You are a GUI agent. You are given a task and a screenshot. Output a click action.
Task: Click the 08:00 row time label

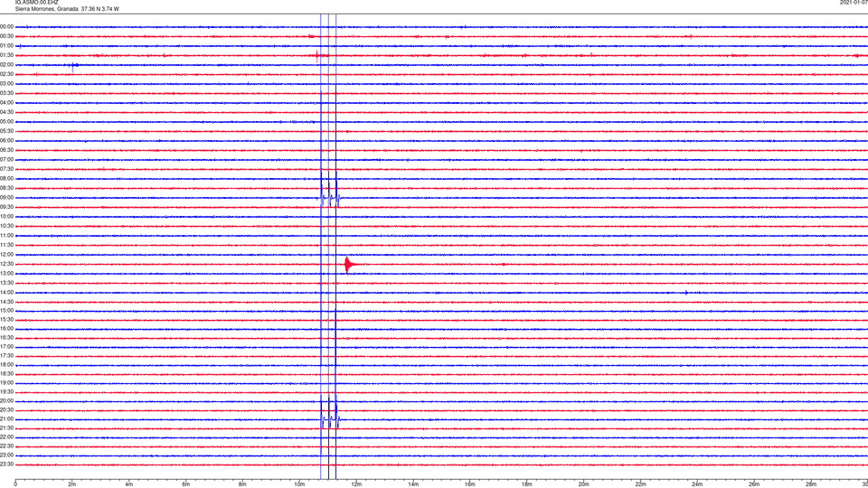coord(6,179)
